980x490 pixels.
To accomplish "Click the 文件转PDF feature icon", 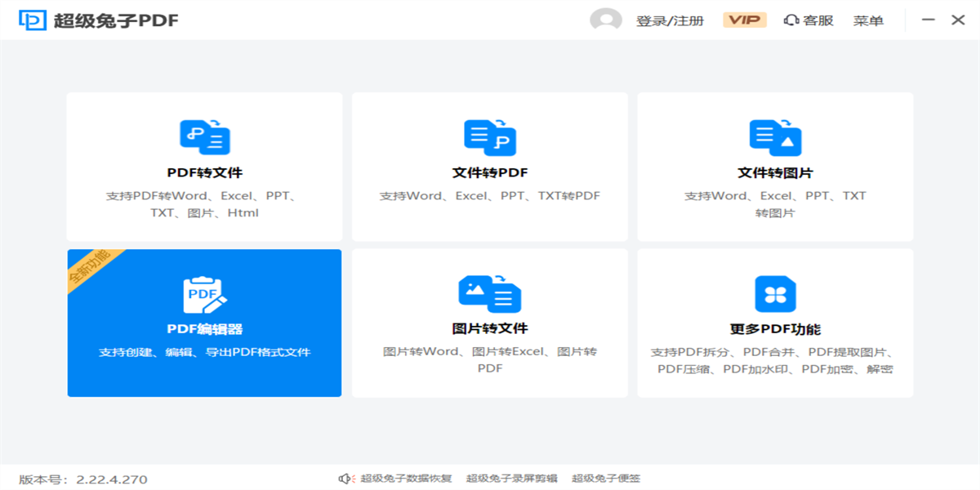I will click(488, 136).
